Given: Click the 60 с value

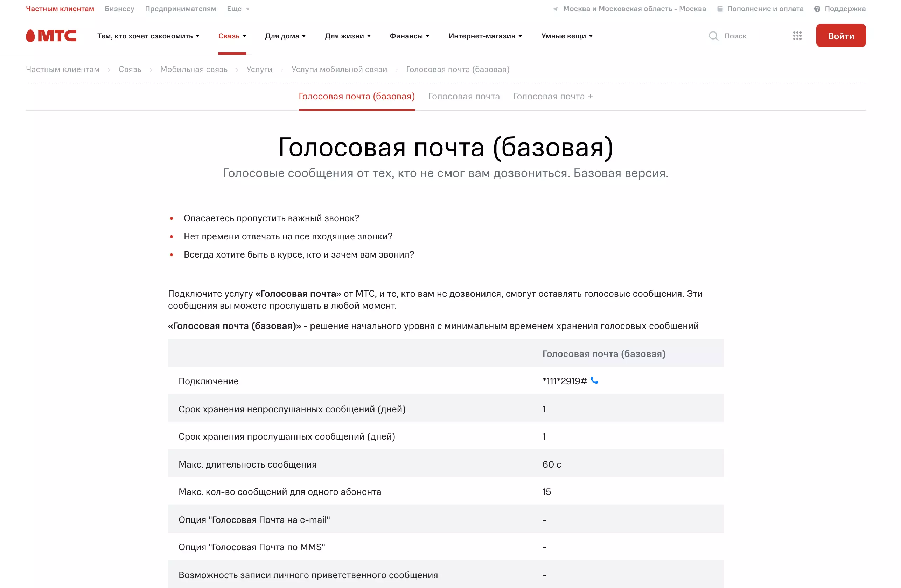Looking at the screenshot, I should coord(552,464).
